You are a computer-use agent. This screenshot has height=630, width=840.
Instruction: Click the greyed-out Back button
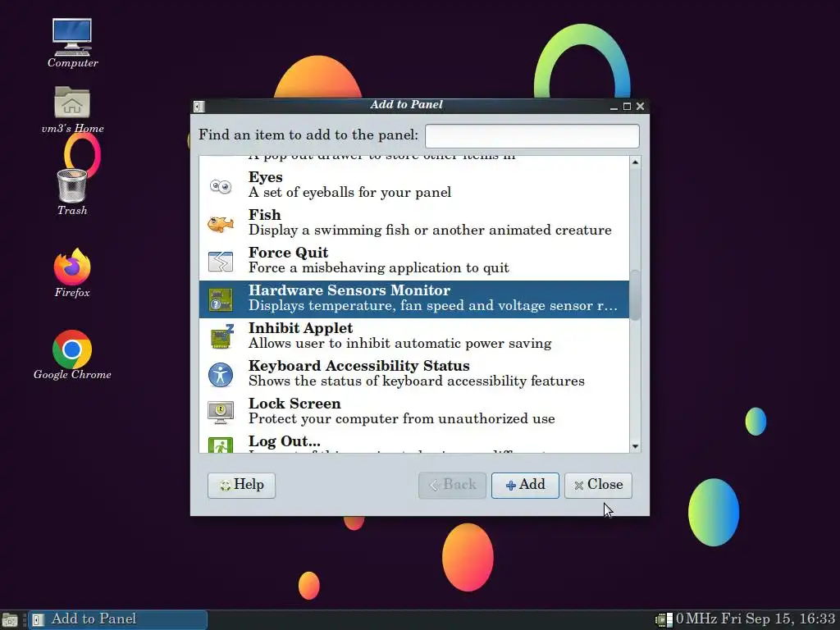452,486
